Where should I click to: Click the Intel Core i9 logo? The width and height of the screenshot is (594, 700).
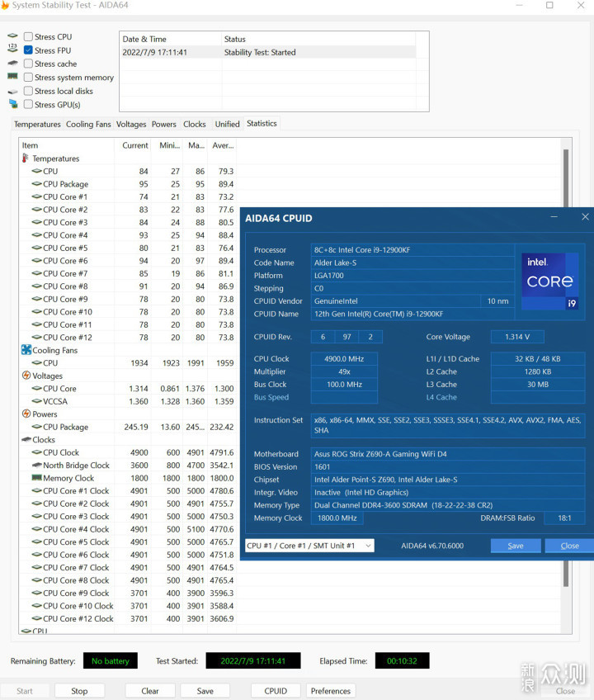(550, 281)
